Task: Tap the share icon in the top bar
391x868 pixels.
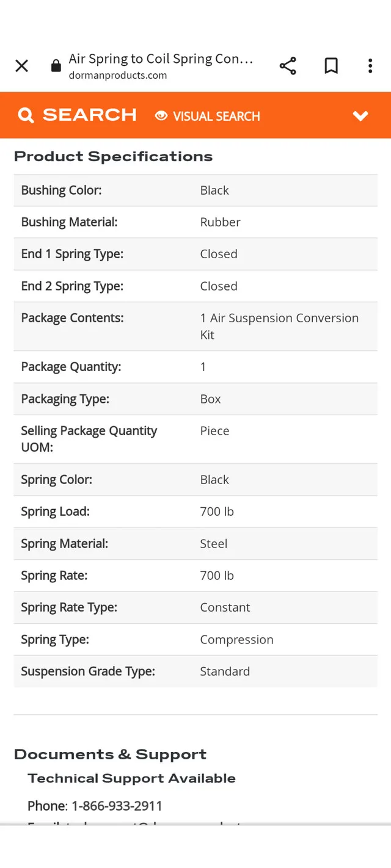Action: (287, 65)
